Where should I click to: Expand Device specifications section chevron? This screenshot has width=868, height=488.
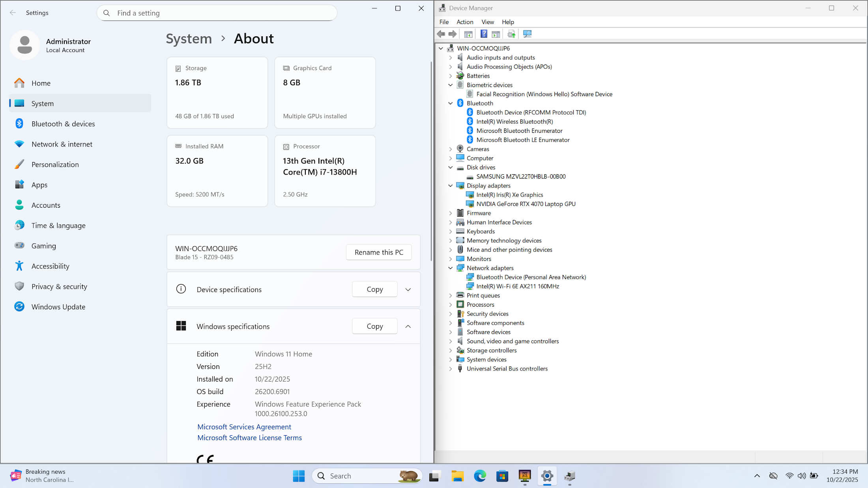point(408,289)
